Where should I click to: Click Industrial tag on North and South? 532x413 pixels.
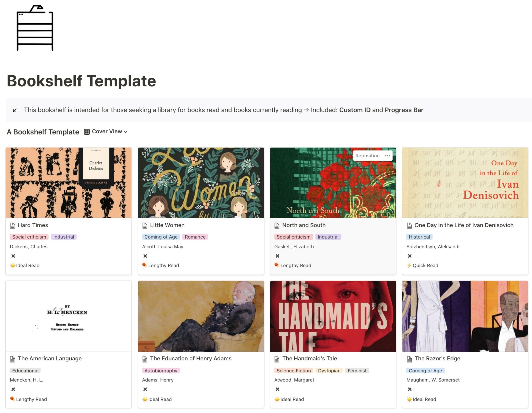[x=328, y=237]
